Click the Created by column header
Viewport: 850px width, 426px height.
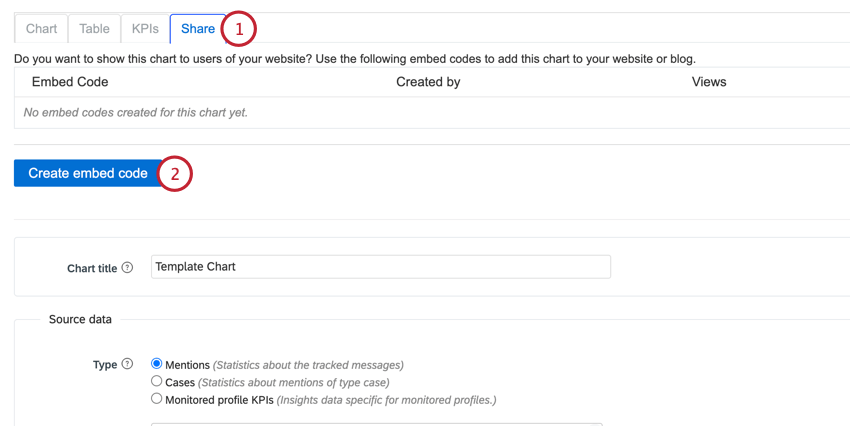(x=428, y=82)
